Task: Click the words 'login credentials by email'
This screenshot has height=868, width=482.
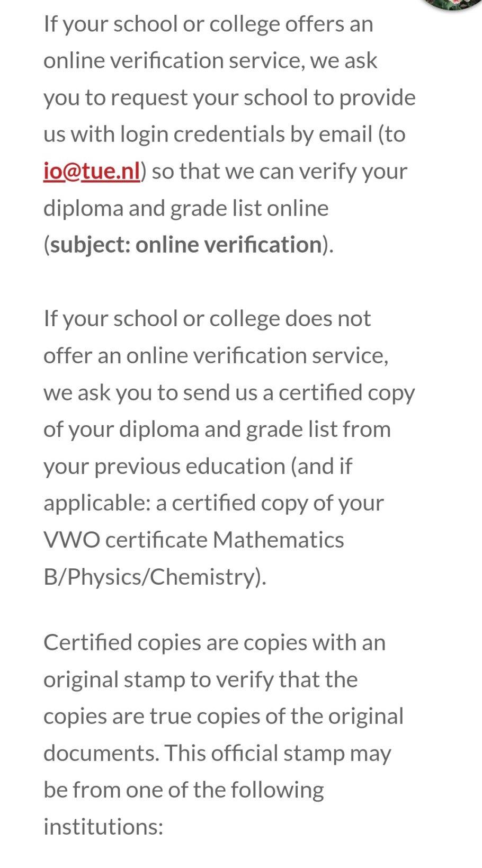Action: (246, 135)
